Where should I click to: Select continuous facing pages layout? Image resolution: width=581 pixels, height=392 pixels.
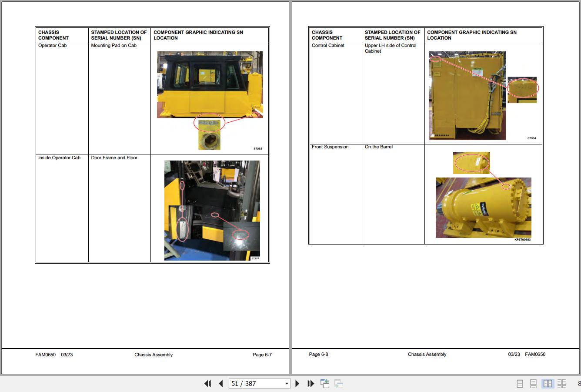tap(561, 383)
